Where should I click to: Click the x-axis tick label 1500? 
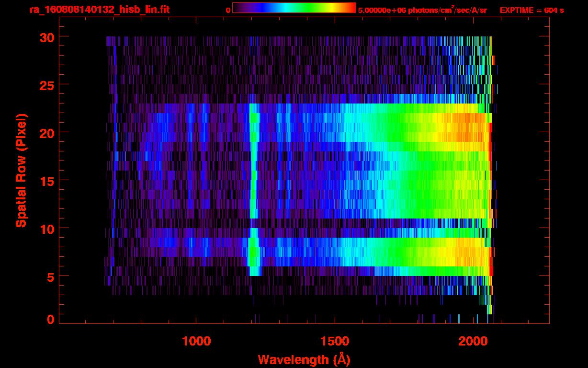[x=335, y=341]
